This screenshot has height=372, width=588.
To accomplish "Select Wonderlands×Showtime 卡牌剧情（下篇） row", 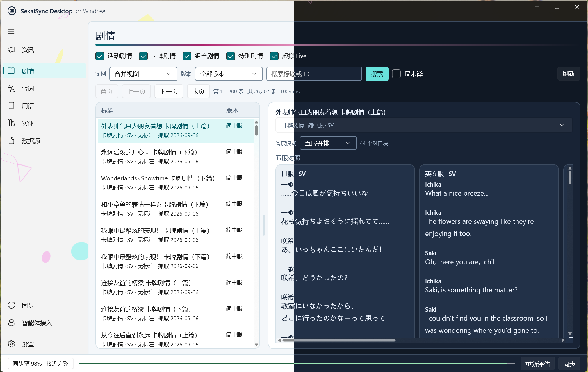I will (x=176, y=183).
